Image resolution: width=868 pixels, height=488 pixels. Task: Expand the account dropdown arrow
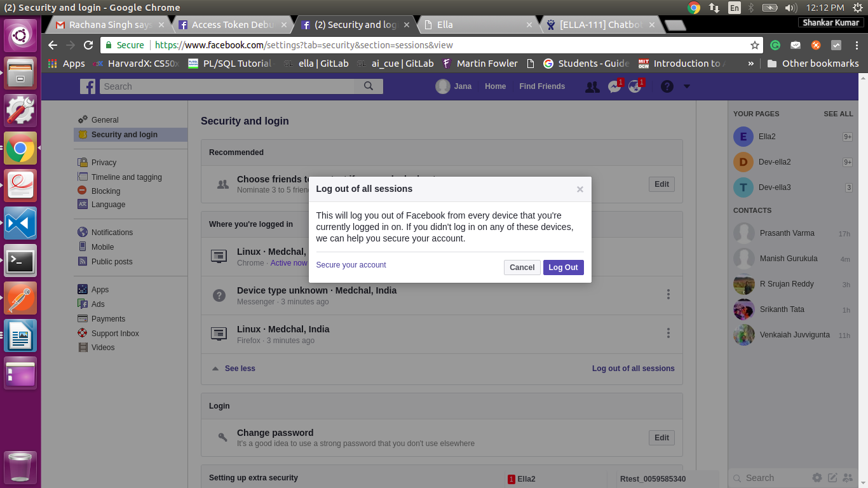(687, 86)
